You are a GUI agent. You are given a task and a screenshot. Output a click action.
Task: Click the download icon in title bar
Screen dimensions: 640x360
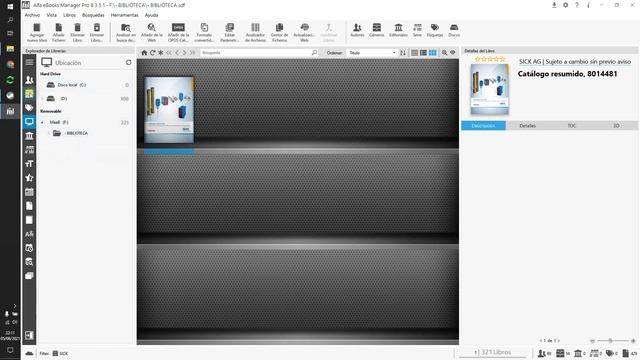coord(554,5)
